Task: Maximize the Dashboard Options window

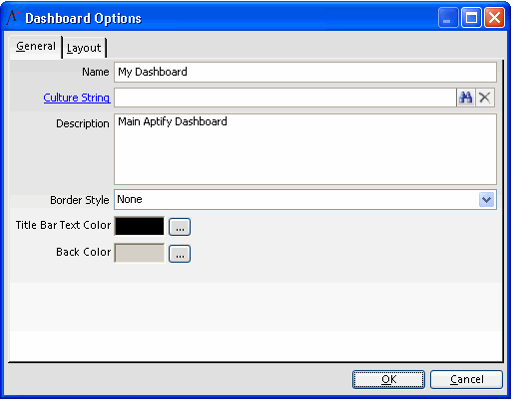Action: 471,18
